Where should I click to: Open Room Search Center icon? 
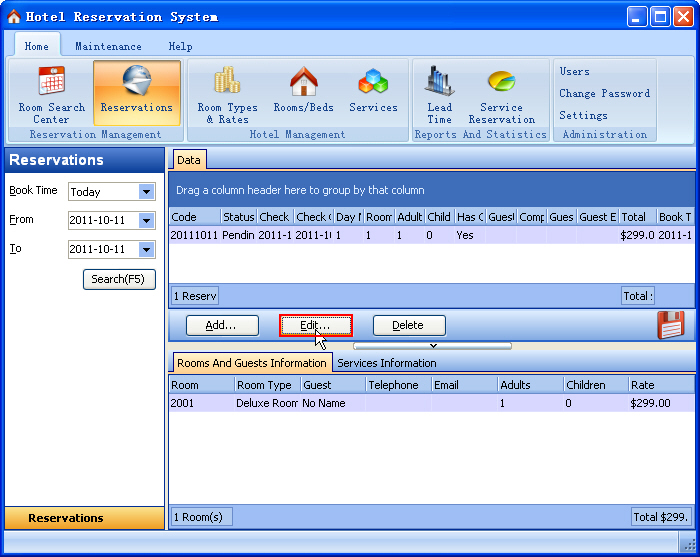click(x=51, y=94)
